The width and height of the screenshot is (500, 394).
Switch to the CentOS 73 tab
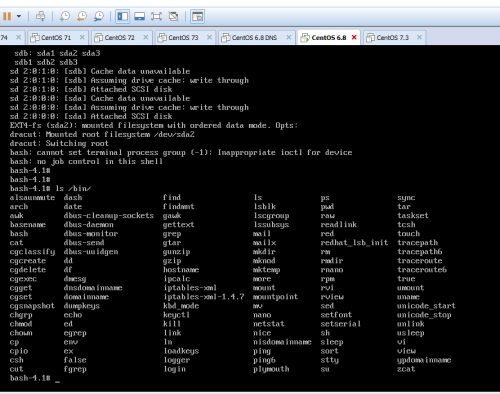183,38
